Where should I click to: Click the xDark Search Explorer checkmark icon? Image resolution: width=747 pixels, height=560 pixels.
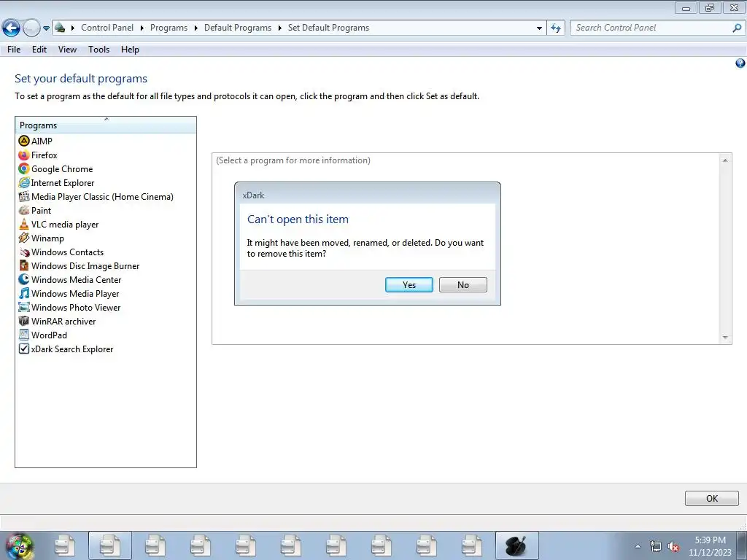click(x=24, y=349)
